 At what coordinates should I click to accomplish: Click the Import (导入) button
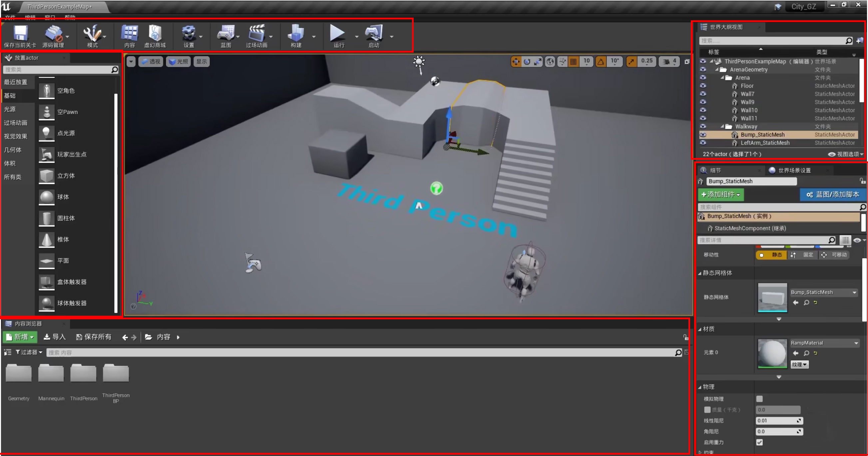pyautogui.click(x=55, y=337)
